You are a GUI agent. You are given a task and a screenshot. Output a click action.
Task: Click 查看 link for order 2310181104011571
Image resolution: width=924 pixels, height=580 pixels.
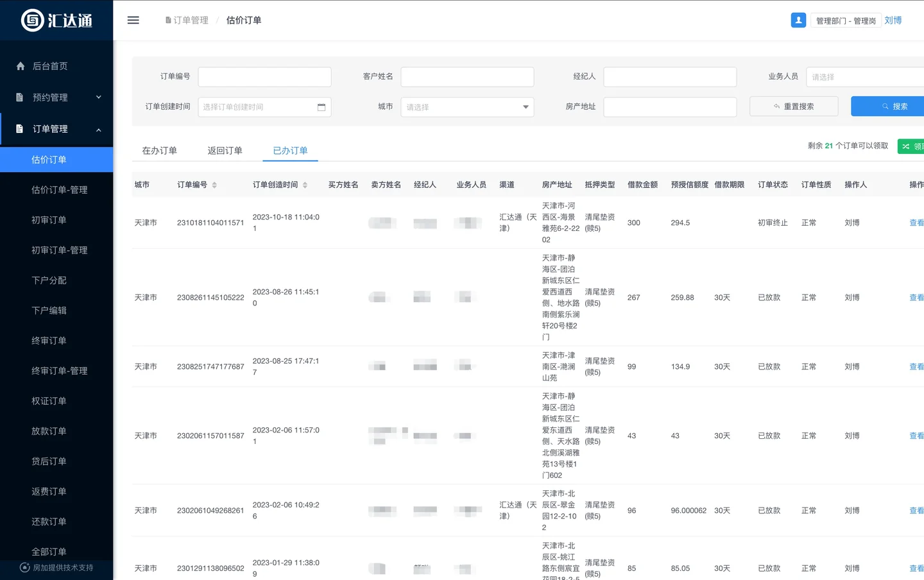tap(916, 223)
